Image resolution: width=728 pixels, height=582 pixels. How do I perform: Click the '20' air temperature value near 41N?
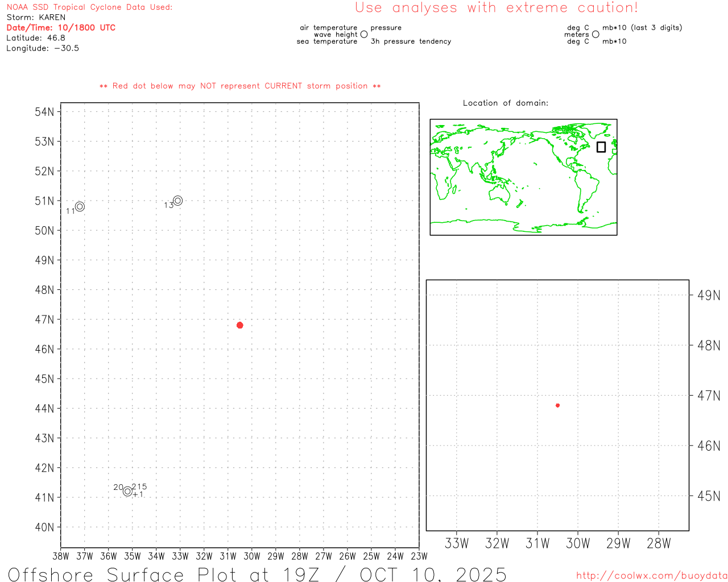tap(118, 487)
